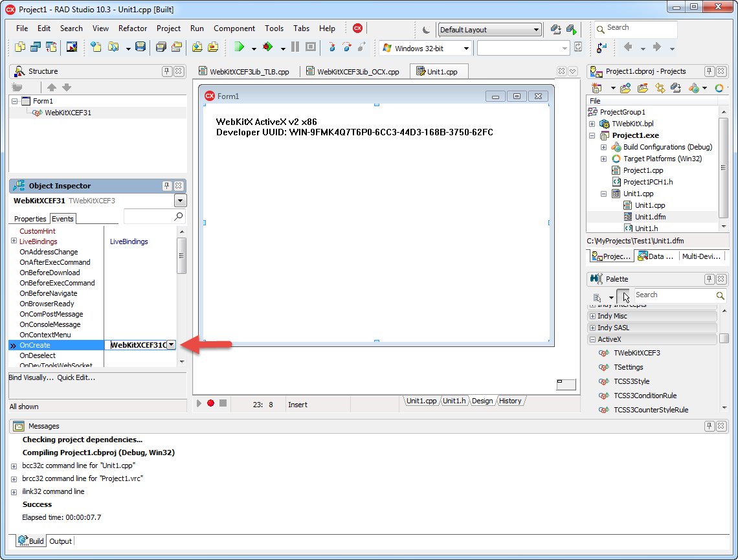
Task: Open the Refactor menu
Action: coord(133,28)
